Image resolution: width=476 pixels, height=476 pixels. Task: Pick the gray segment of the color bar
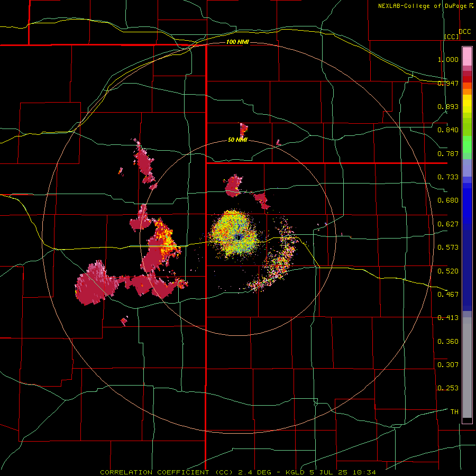tap(467, 368)
